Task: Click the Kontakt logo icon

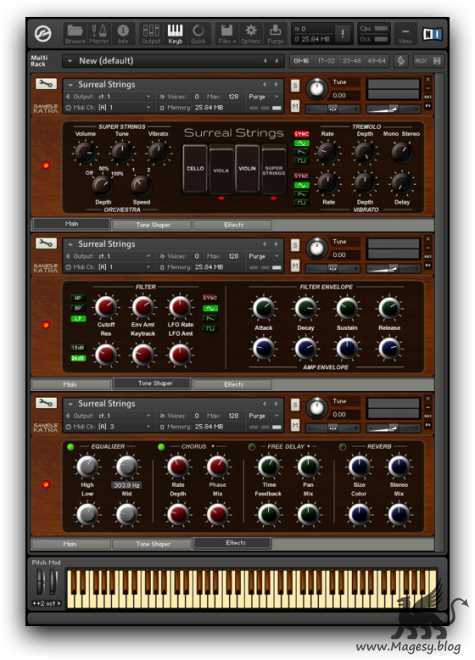Action: (43, 34)
